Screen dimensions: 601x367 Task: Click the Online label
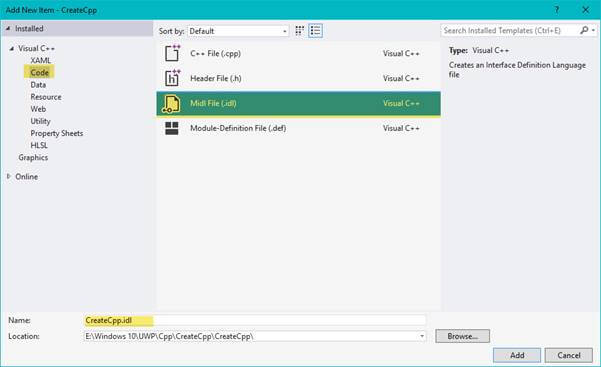(26, 177)
